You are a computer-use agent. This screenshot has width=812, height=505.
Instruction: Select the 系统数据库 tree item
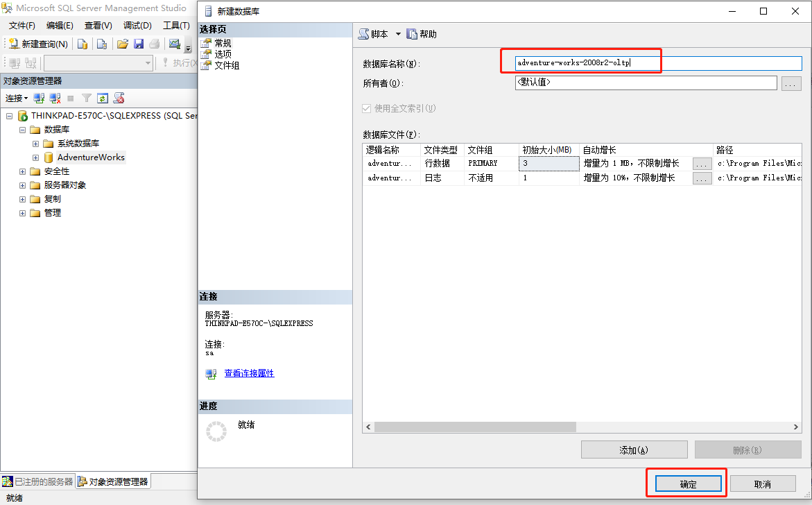[x=78, y=144]
